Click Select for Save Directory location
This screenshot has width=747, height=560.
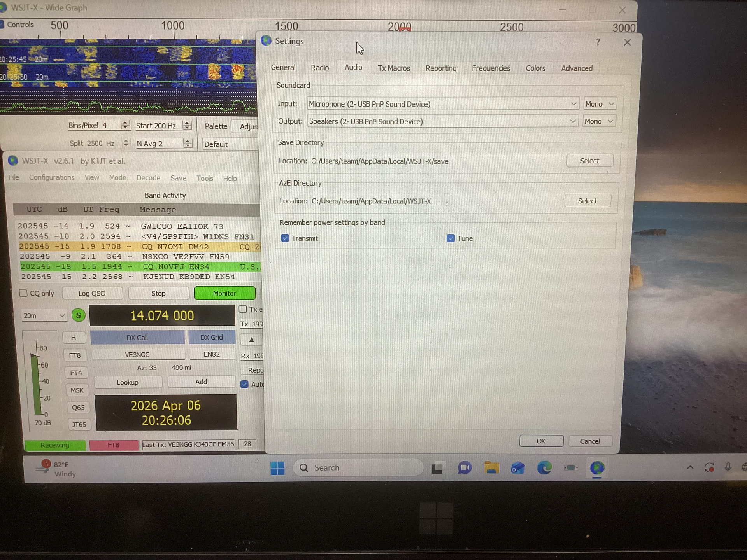(x=589, y=161)
